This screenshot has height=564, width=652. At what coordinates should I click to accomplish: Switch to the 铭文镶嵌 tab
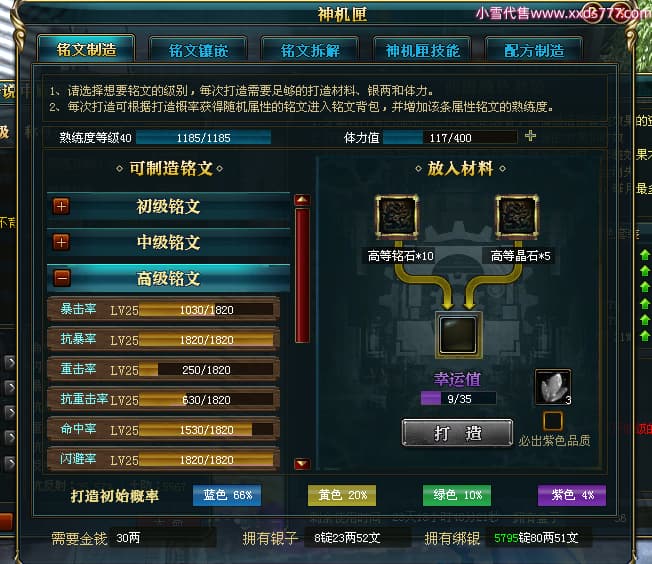point(198,51)
